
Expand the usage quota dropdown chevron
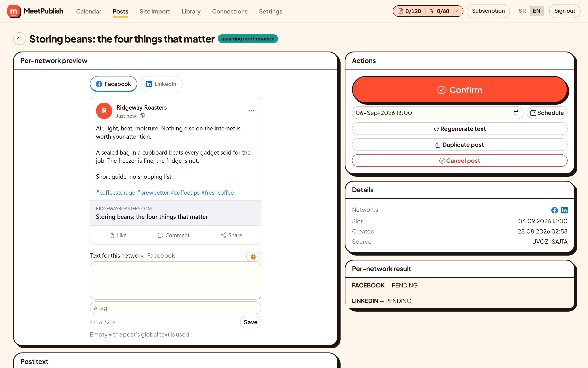point(456,11)
